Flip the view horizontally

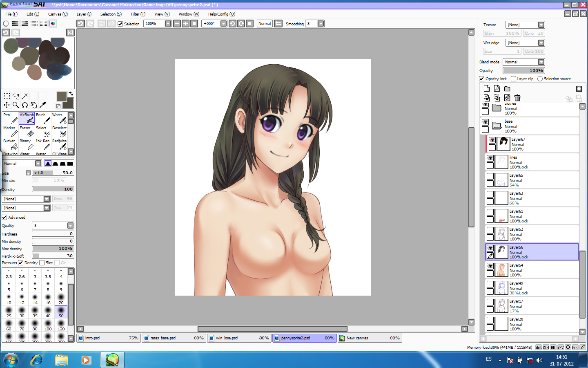pos(278,24)
